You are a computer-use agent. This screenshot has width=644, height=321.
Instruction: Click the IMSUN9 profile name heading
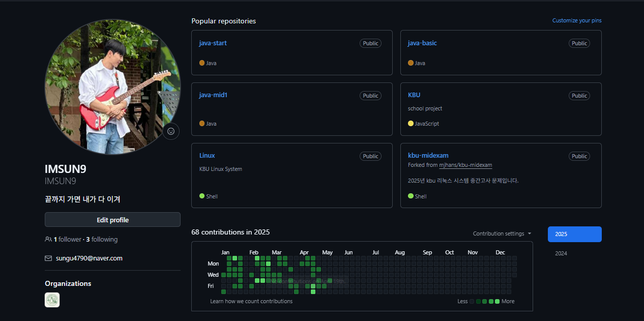66,169
